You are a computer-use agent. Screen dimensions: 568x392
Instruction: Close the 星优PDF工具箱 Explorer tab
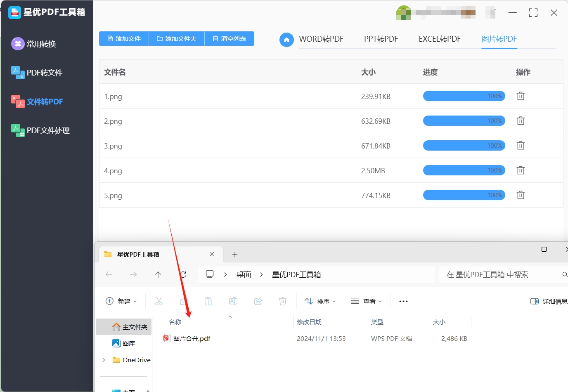coord(212,254)
